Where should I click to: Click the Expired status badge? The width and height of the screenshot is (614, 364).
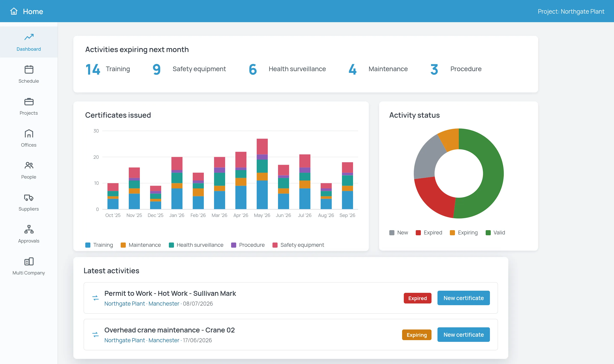point(417,298)
